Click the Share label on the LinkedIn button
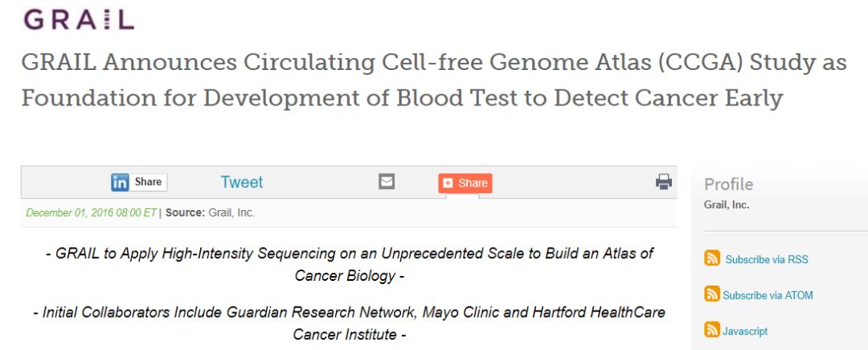868x350 pixels. [x=148, y=183]
